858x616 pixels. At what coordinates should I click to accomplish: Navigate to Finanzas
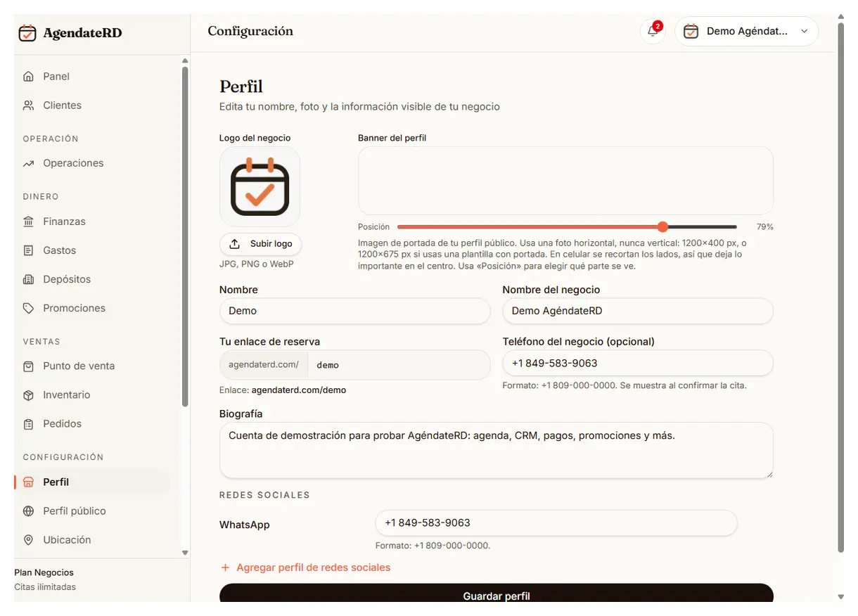click(x=92, y=222)
